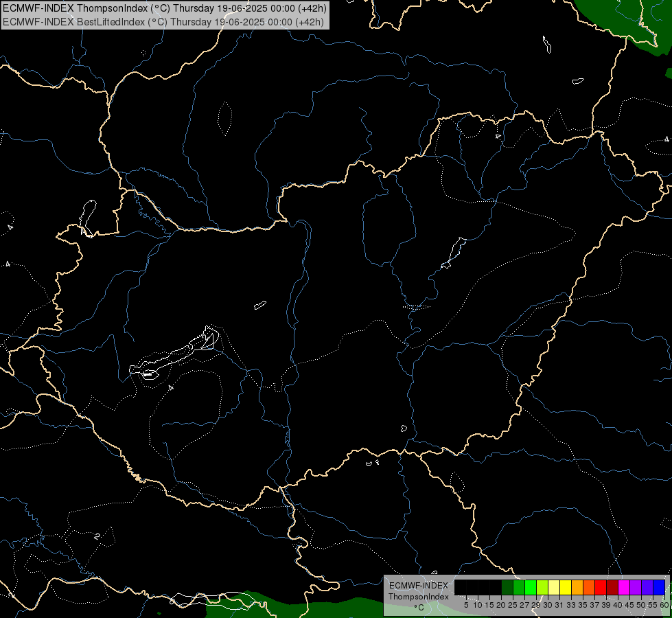
Task: Click the dark green 20–25 legend swatch
Action: pos(507,588)
